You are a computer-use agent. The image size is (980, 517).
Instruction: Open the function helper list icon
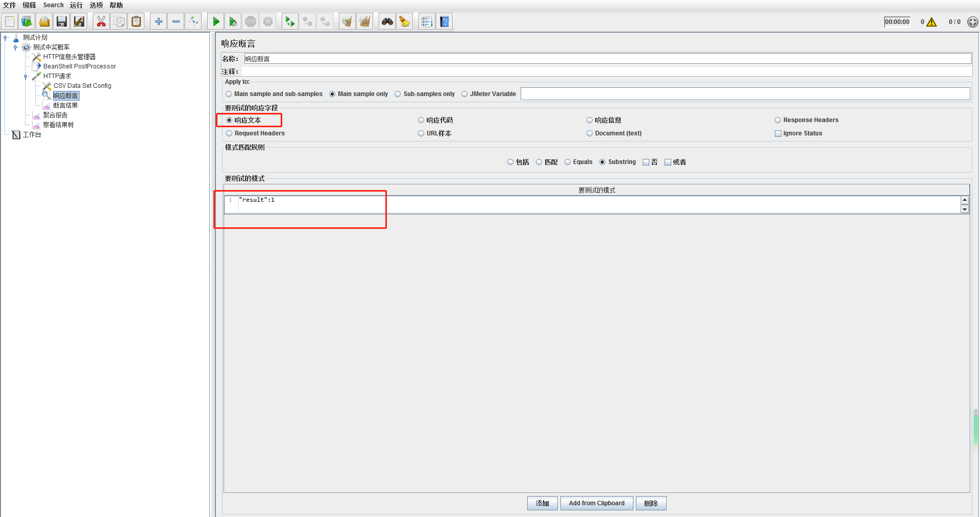pos(427,21)
